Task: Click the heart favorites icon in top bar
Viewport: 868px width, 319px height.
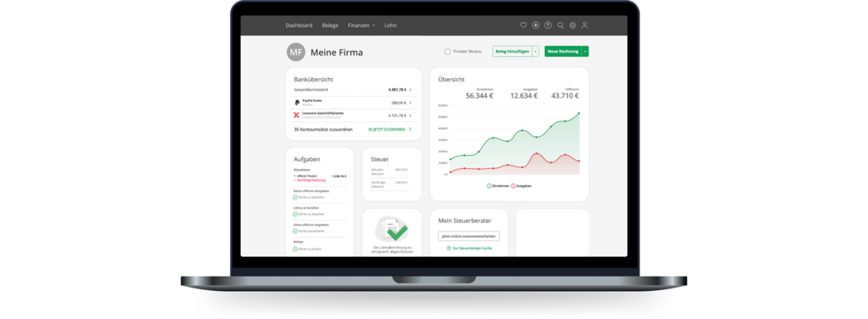Action: point(524,25)
